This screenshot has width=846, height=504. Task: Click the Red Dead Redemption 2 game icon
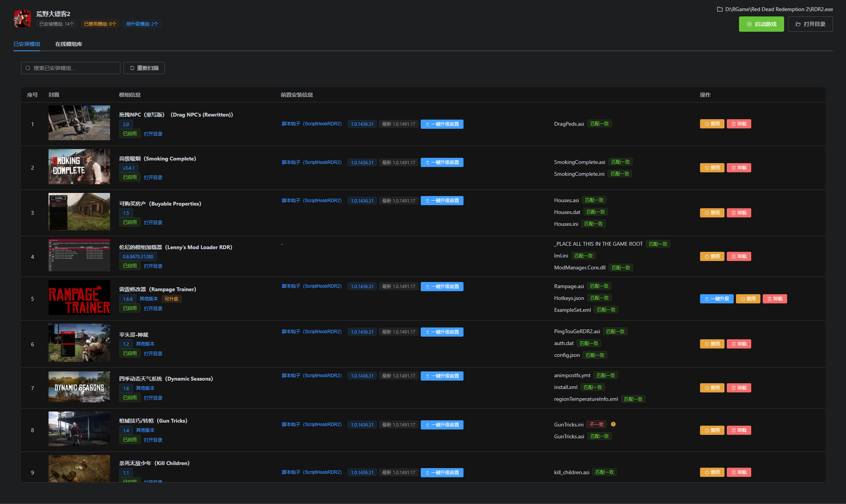pos(22,18)
